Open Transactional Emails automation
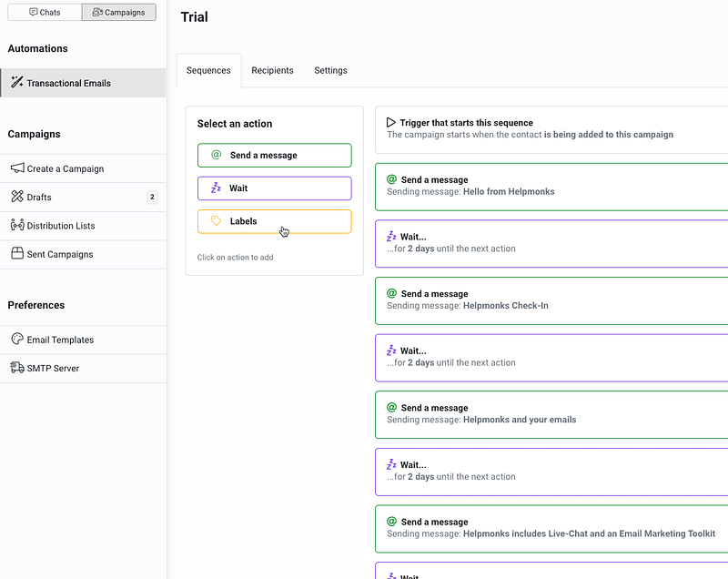This screenshot has width=728, height=579. click(x=83, y=83)
